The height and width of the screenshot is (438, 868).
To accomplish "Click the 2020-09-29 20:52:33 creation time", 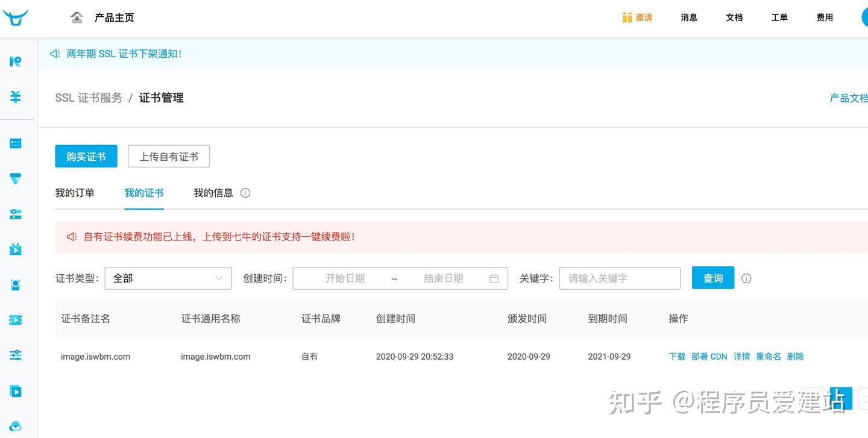I will pos(415,357).
